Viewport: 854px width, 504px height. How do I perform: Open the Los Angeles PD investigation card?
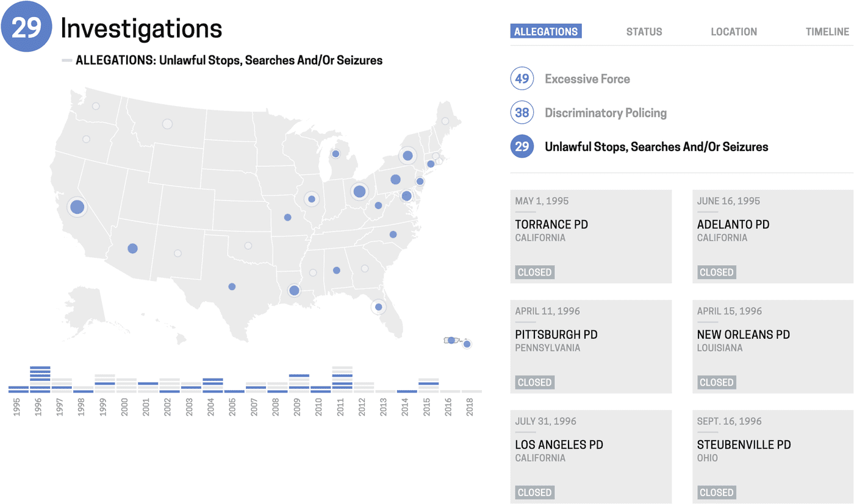[x=591, y=456]
